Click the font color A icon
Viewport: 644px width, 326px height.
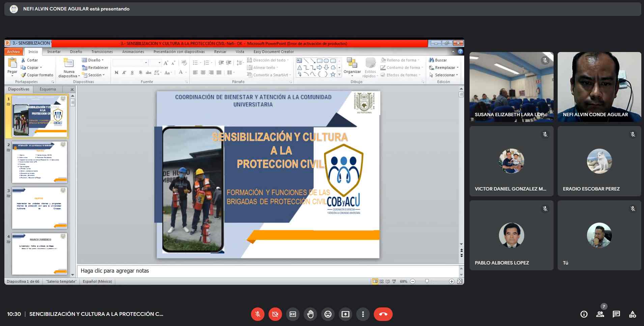point(181,72)
